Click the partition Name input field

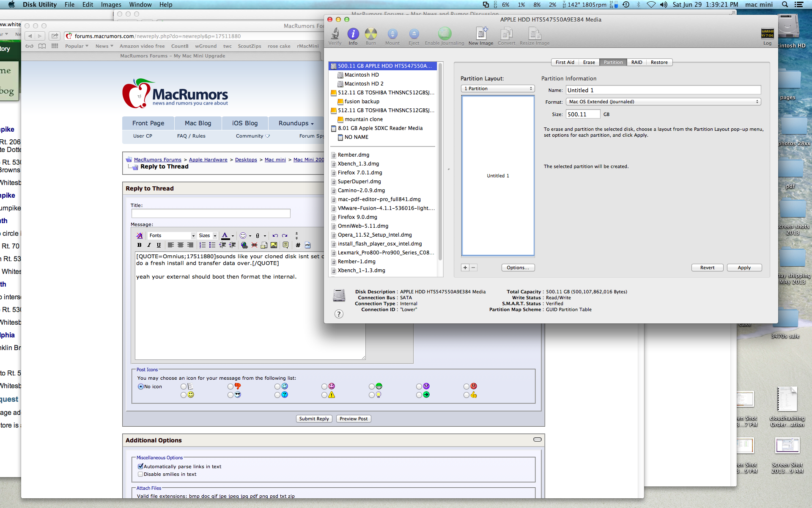[x=663, y=90]
